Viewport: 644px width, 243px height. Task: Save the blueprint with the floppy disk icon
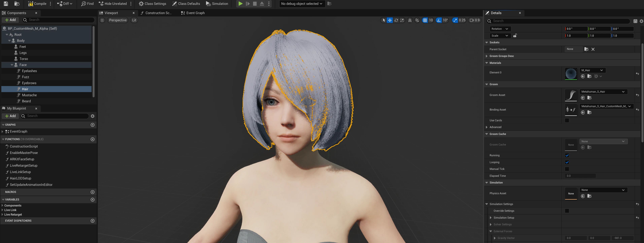click(6, 4)
